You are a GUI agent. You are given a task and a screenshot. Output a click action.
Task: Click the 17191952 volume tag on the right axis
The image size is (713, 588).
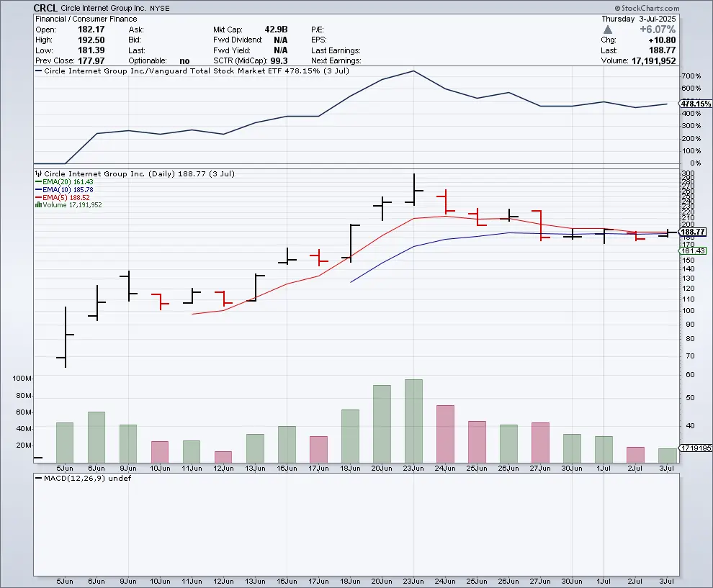[696, 448]
